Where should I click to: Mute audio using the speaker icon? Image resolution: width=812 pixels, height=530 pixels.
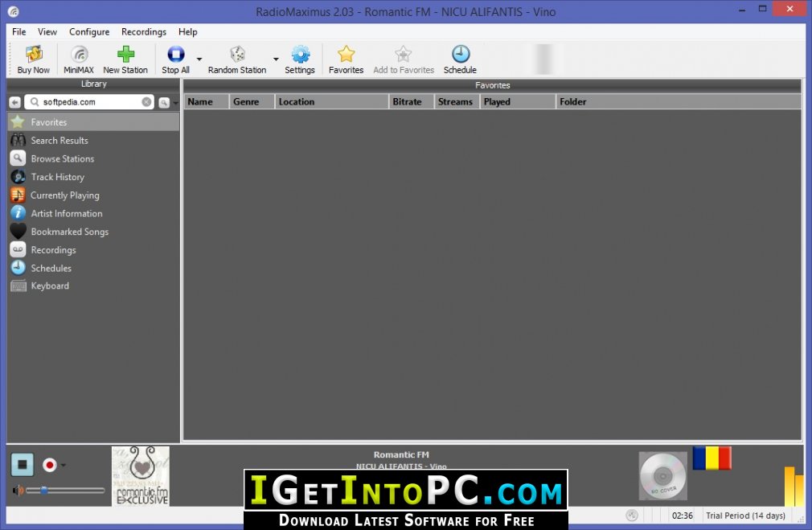click(18, 490)
